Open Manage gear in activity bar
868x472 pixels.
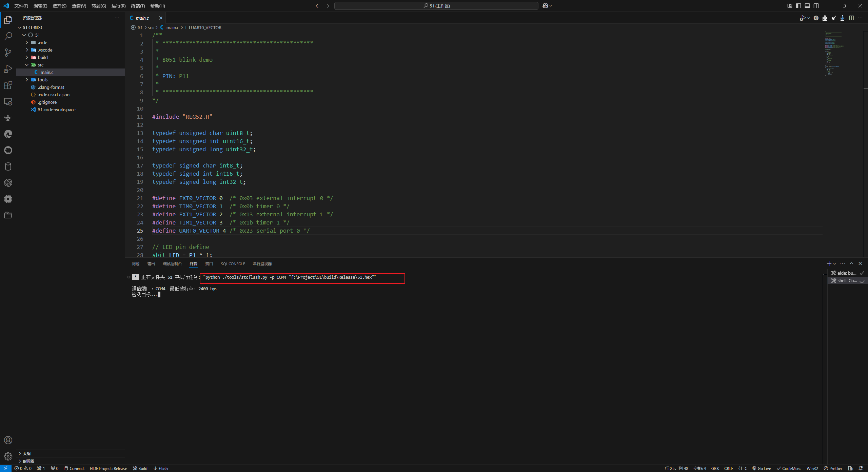pos(8,456)
